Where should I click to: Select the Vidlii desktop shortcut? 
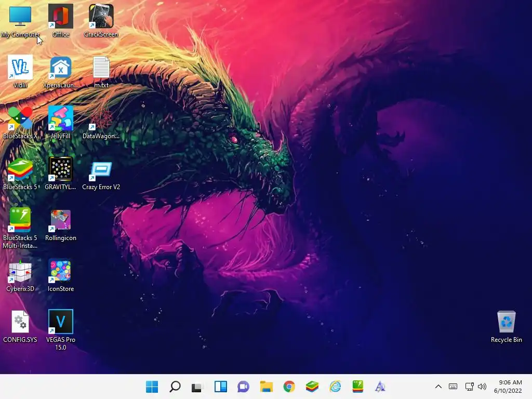pyautogui.click(x=20, y=72)
